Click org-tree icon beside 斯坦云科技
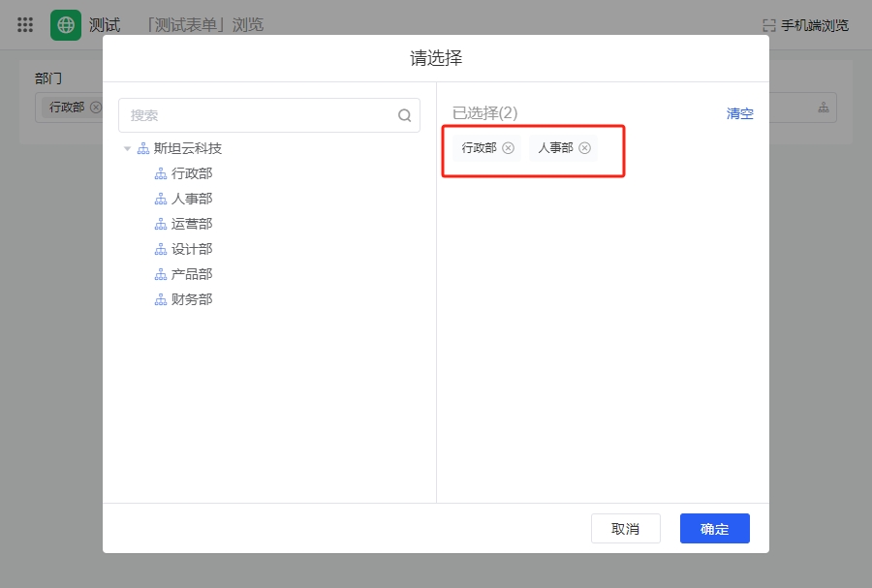 (143, 148)
